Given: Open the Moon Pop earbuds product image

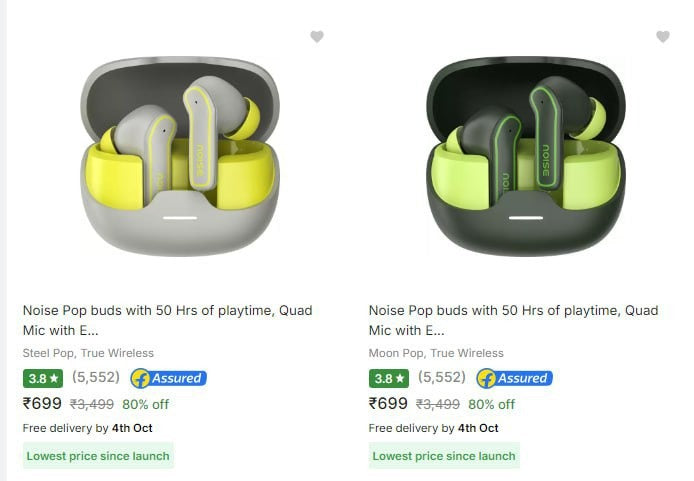Looking at the screenshot, I should pyautogui.click(x=527, y=158).
